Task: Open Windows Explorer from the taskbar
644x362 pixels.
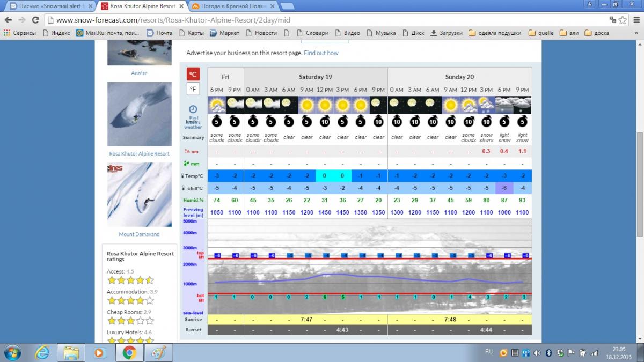Action: click(71, 352)
